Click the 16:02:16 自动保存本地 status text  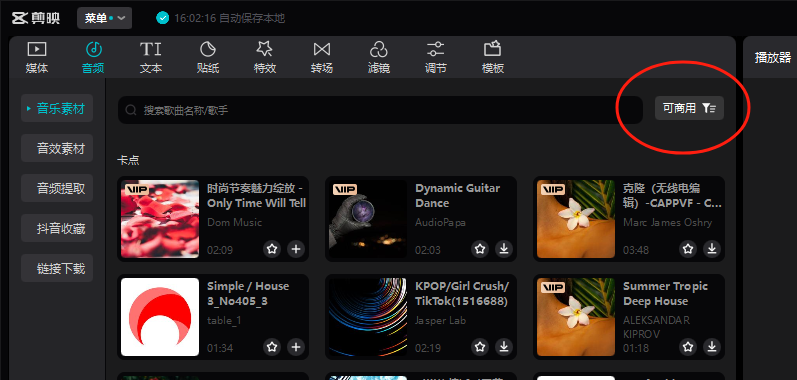tap(229, 18)
